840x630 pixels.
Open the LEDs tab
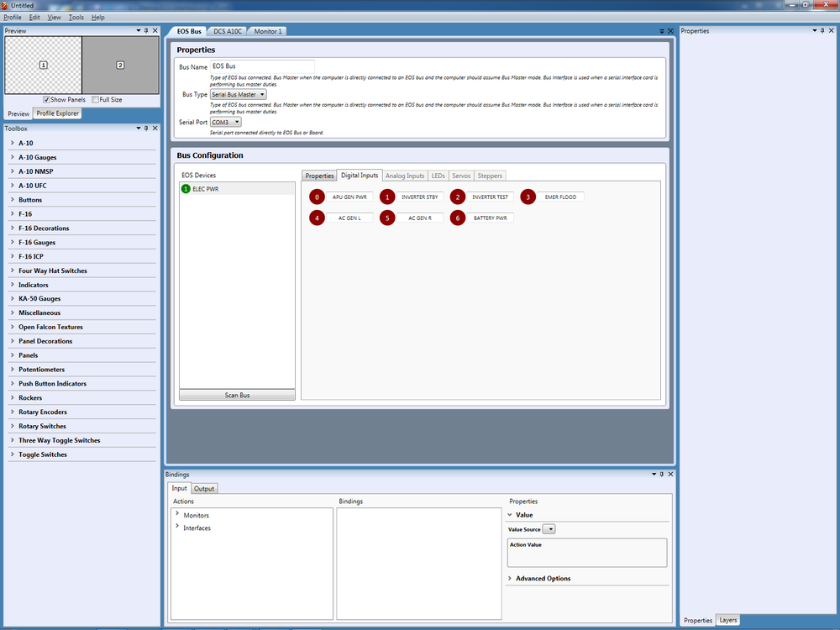pos(438,176)
